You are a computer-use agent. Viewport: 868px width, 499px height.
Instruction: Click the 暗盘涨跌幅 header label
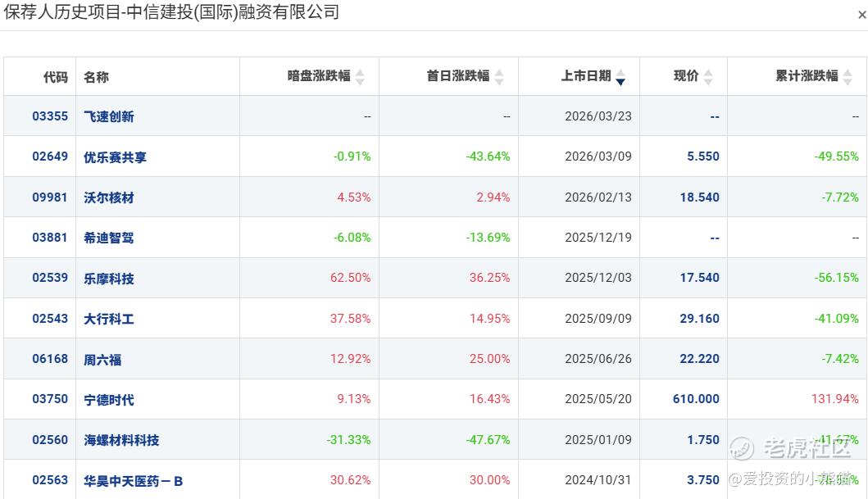pos(319,75)
